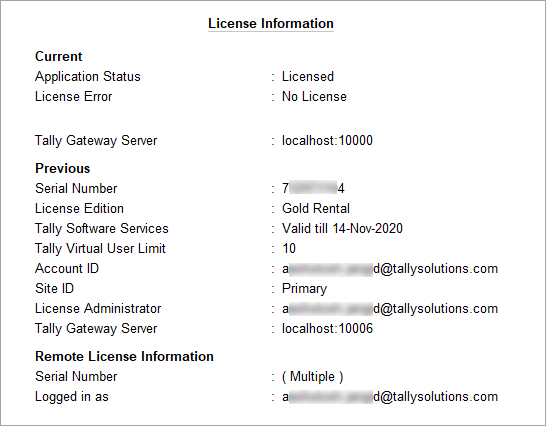546x426 pixels.
Task: Click localhost:10000 gateway server value
Action: pyautogui.click(x=327, y=140)
